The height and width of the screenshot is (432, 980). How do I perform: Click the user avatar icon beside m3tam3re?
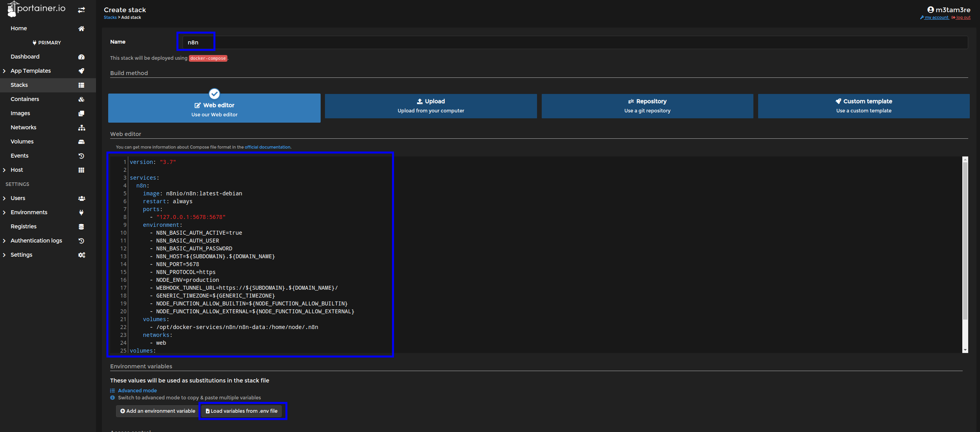pyautogui.click(x=930, y=10)
